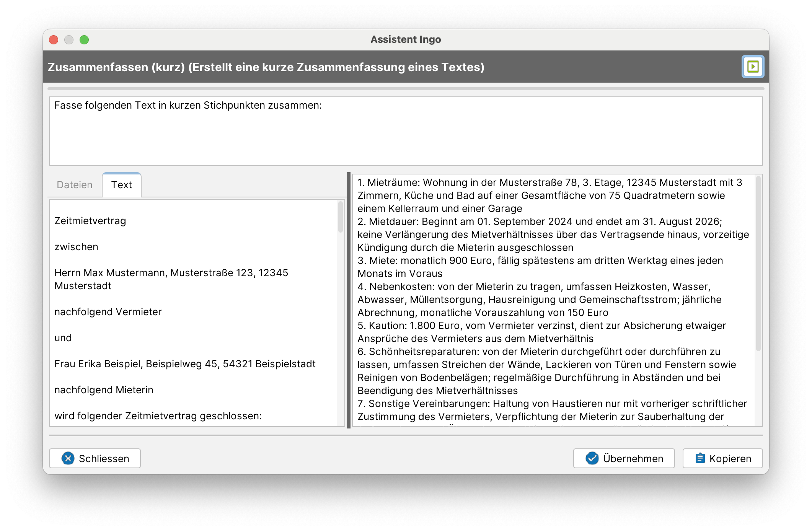Screen dimensions: 812x531
Task: Click the vertical divider between the text panes
Action: (x=349, y=300)
